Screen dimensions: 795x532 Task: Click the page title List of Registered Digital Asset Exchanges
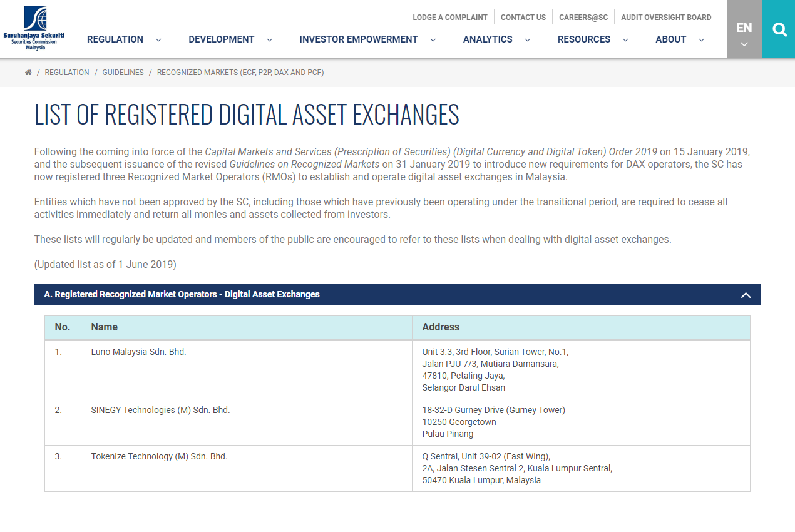click(247, 115)
